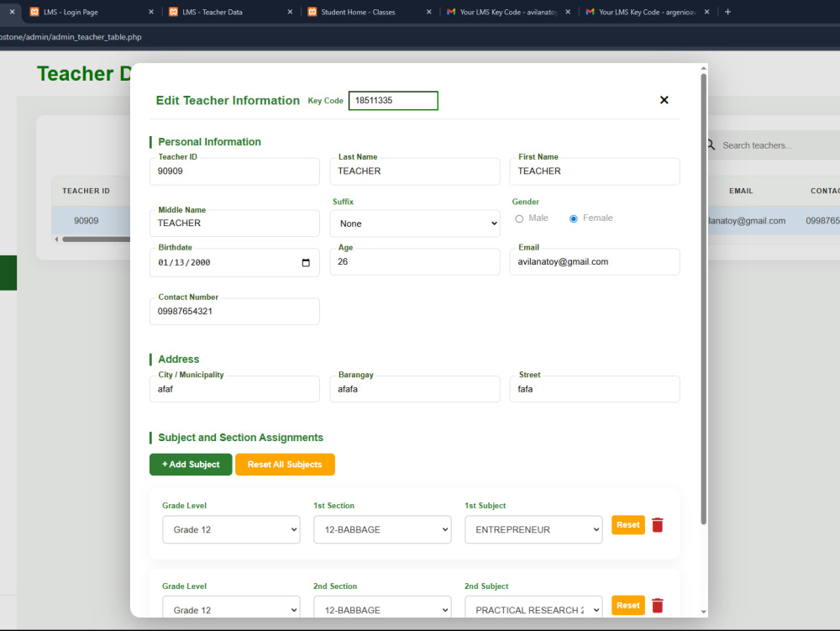Open the second row Grade Level dropdown
Image resolution: width=840 pixels, height=631 pixels.
point(232,607)
